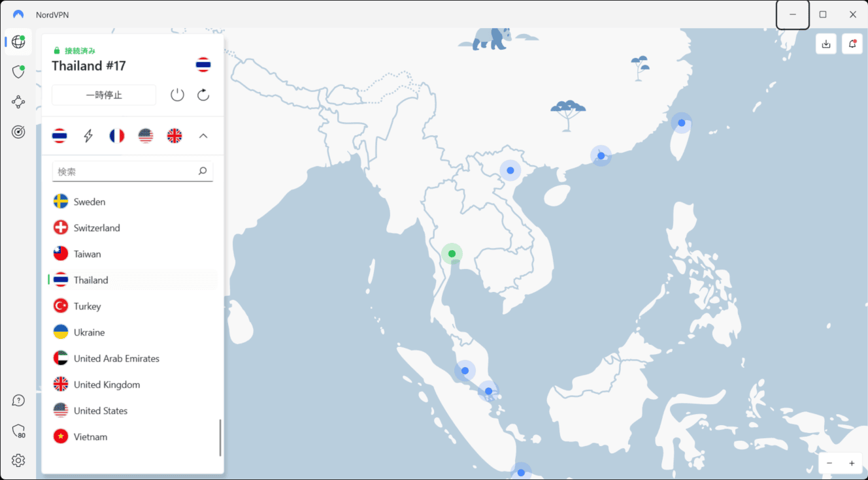Open the VPN globe tab in sidebar

18,42
